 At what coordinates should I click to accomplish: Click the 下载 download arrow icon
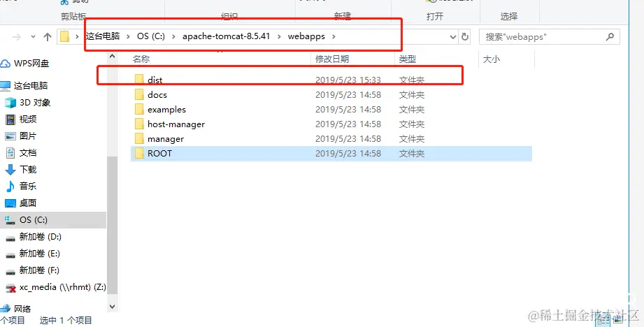pyautogui.click(x=10, y=170)
